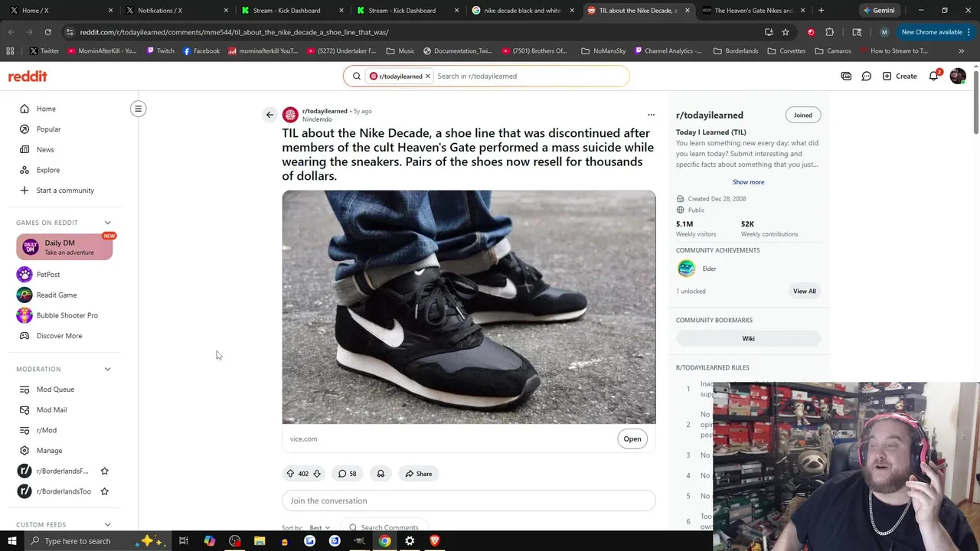Click r/todayilearned link in post header
The width and height of the screenshot is (980, 551).
325,111
